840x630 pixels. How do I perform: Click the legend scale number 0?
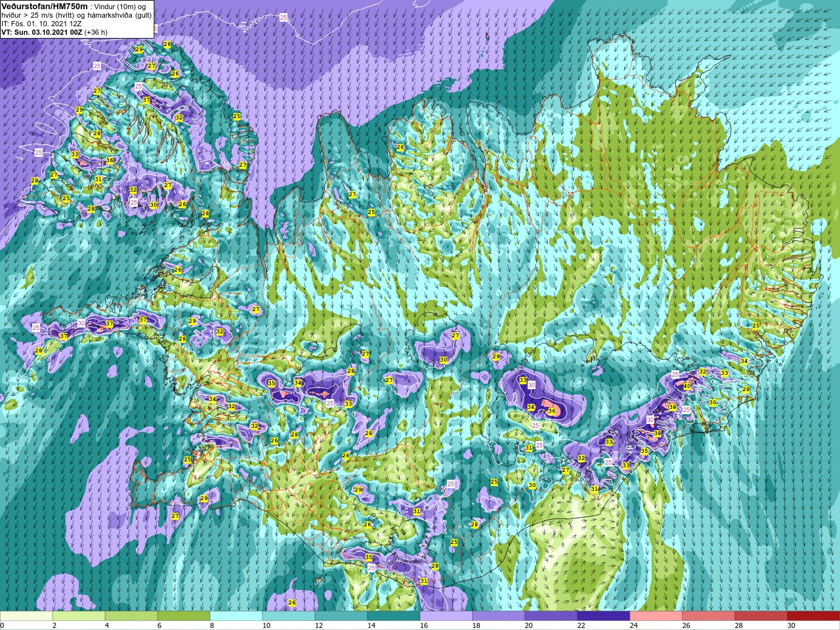tap(3, 625)
